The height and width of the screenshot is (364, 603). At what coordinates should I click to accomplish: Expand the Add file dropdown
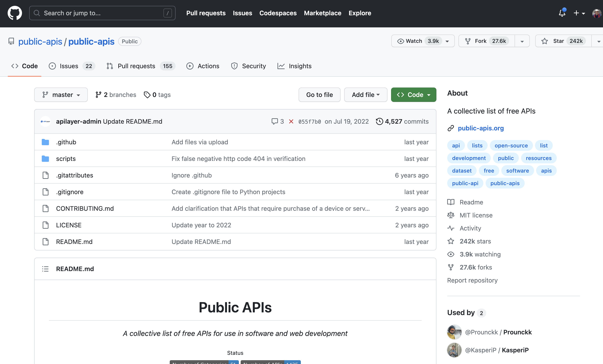(x=366, y=95)
